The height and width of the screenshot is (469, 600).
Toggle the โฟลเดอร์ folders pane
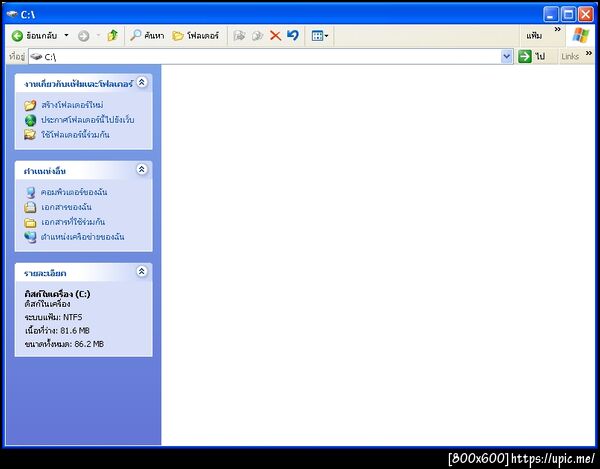pyautogui.click(x=196, y=36)
